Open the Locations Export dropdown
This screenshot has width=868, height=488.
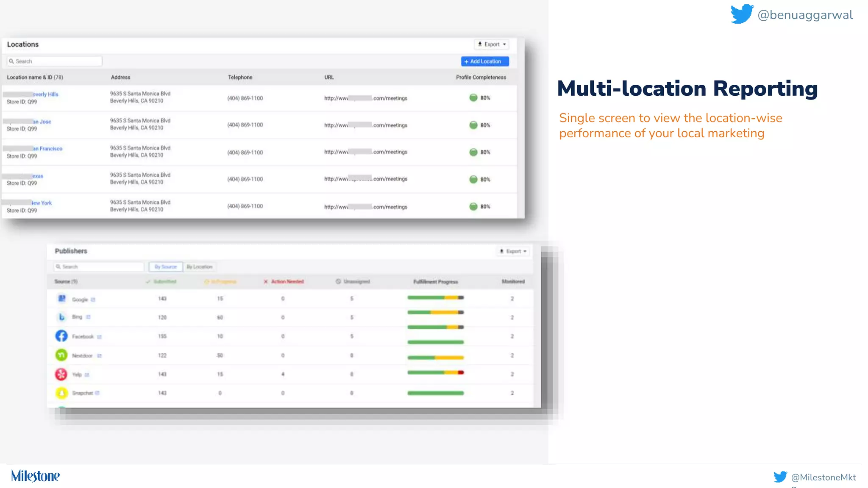(x=492, y=44)
